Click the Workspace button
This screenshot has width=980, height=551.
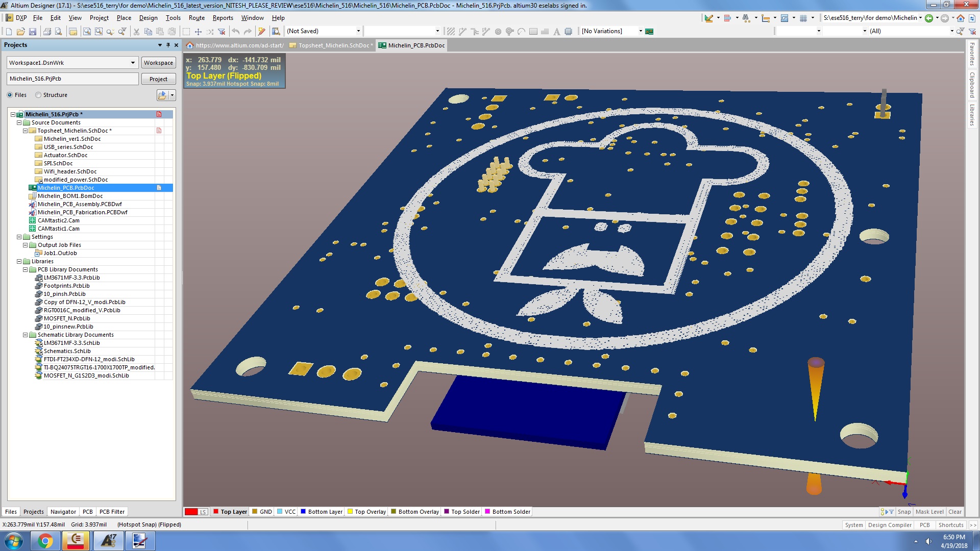pos(158,63)
